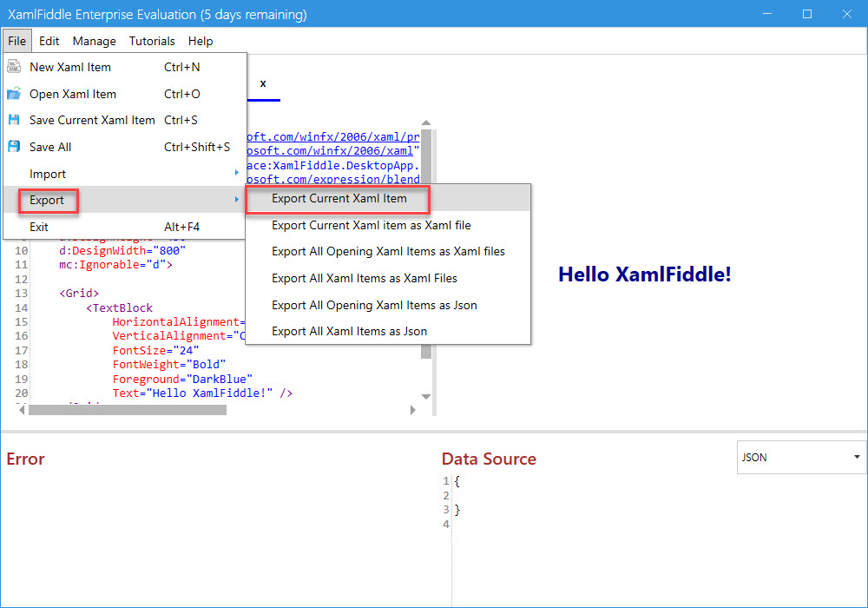The width and height of the screenshot is (868, 608).
Task: Click the d:DesignWidth="800" code line
Action: pyautogui.click(x=122, y=250)
